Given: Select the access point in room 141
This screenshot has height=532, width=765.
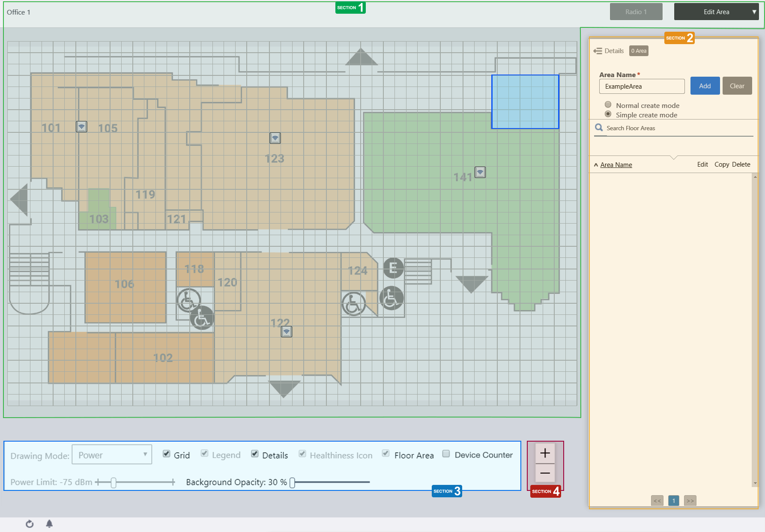Looking at the screenshot, I should tap(480, 172).
